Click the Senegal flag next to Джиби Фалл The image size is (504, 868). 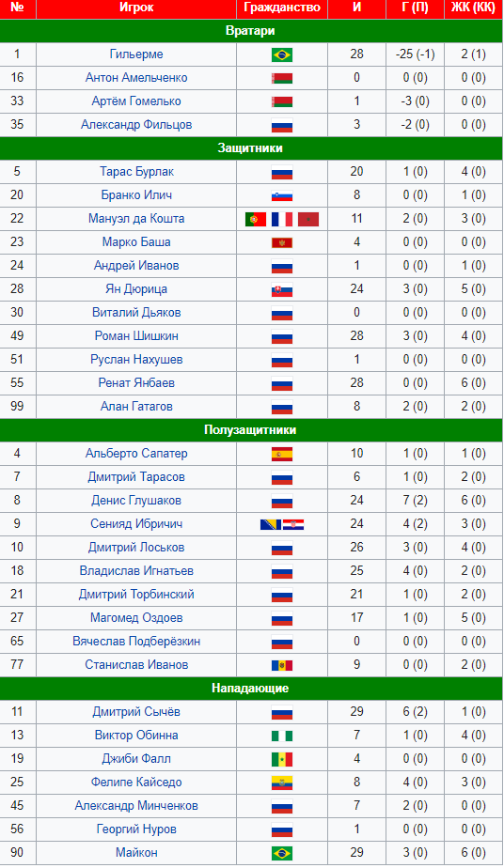(x=282, y=759)
